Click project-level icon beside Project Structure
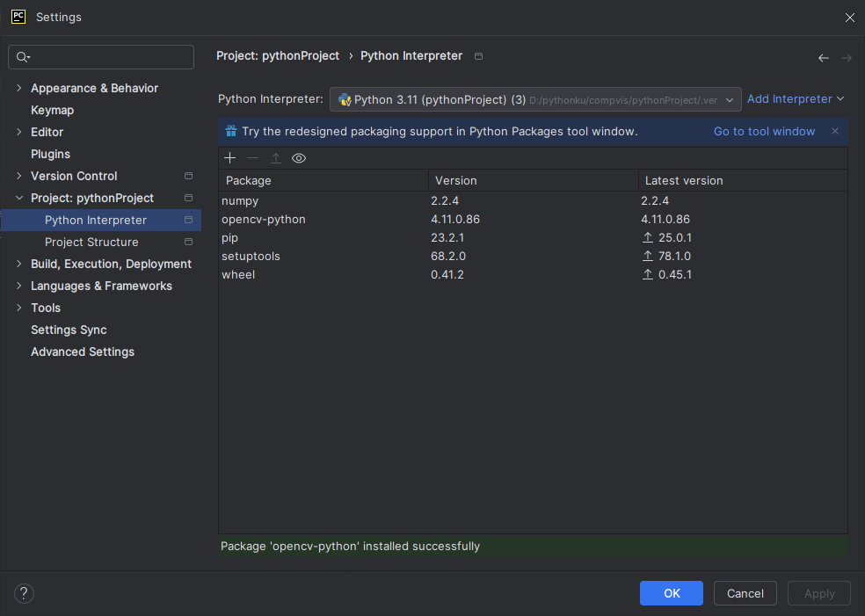865x616 pixels. (189, 243)
